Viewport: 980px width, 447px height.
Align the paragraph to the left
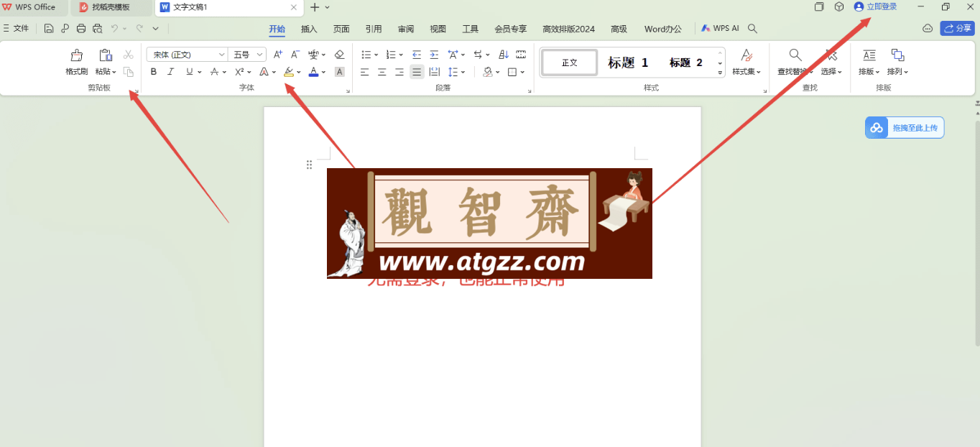(x=365, y=72)
